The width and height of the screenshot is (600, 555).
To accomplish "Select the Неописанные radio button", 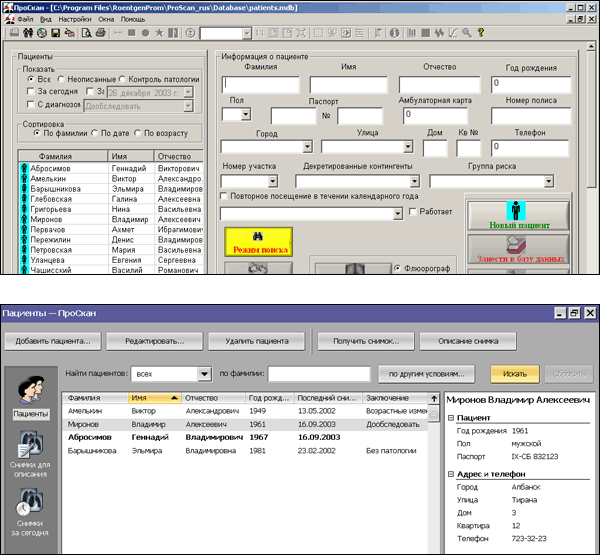I will [62, 79].
